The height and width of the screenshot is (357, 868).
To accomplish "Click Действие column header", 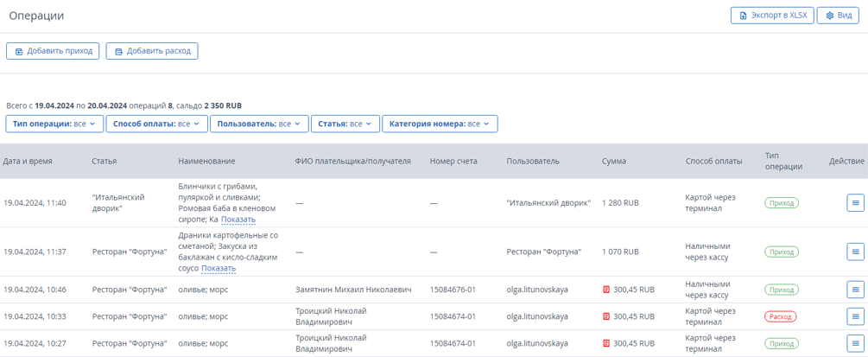I will [x=846, y=162].
